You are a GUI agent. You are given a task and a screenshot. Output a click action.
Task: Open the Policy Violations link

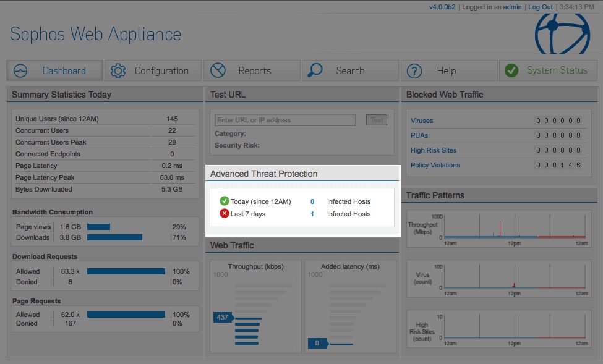click(435, 165)
